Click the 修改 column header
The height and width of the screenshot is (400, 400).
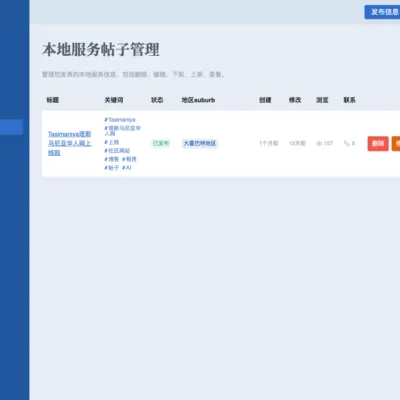(295, 100)
